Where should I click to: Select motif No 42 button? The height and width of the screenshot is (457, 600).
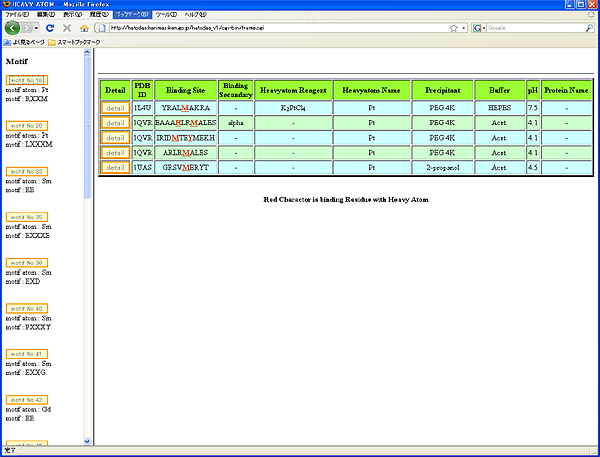point(26,399)
